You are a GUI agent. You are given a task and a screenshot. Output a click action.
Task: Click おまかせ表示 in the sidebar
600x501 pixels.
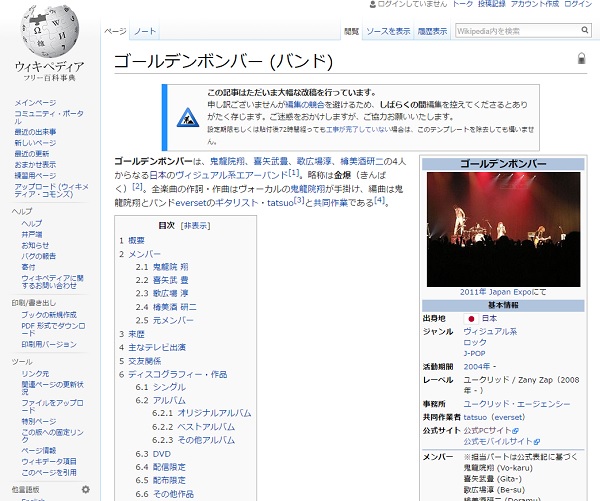point(35,165)
